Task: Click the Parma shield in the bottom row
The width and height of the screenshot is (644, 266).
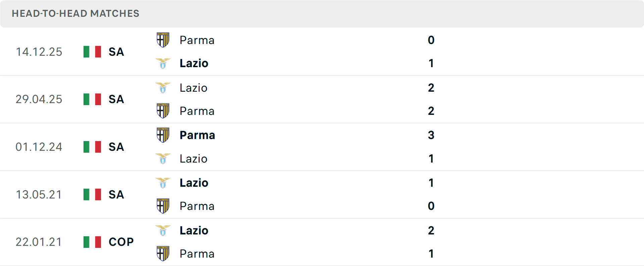Action: pyautogui.click(x=163, y=254)
